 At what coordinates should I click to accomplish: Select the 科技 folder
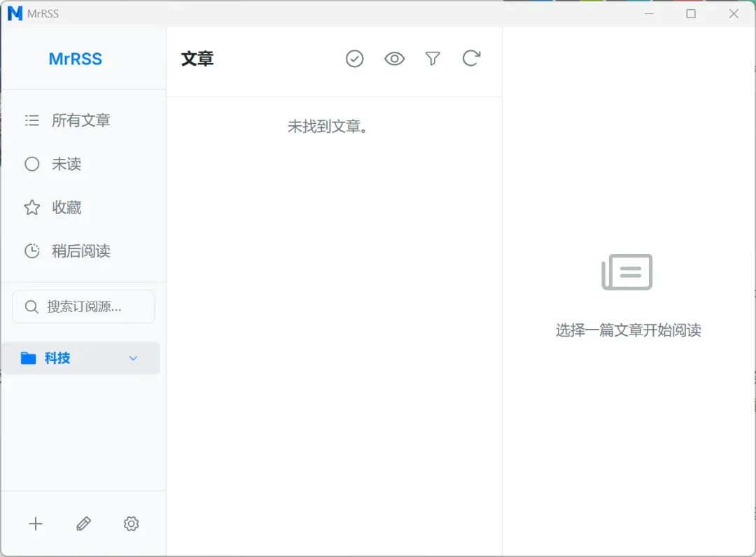tap(81, 358)
